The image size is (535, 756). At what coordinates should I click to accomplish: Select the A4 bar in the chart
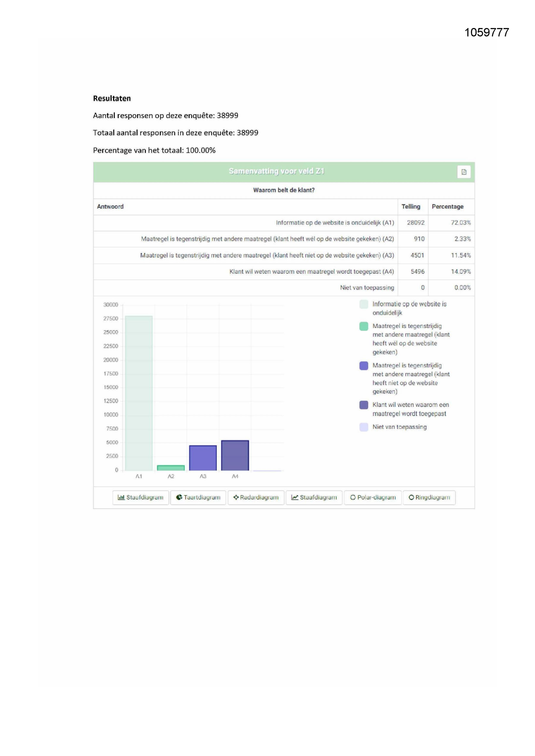click(235, 455)
